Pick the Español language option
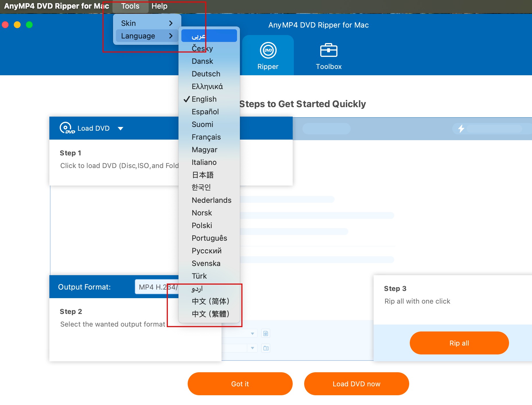This screenshot has width=532, height=405. 205,112
